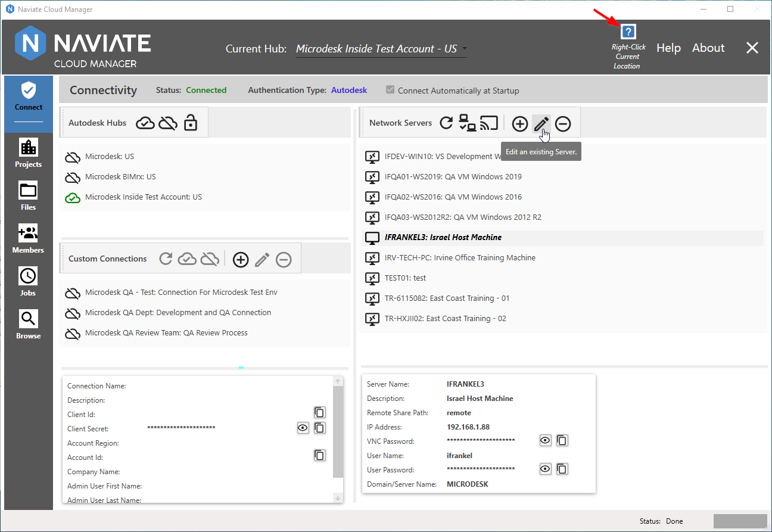Viewport: 772px width, 532px height.
Task: Open the Help menu
Action: pyautogui.click(x=668, y=48)
